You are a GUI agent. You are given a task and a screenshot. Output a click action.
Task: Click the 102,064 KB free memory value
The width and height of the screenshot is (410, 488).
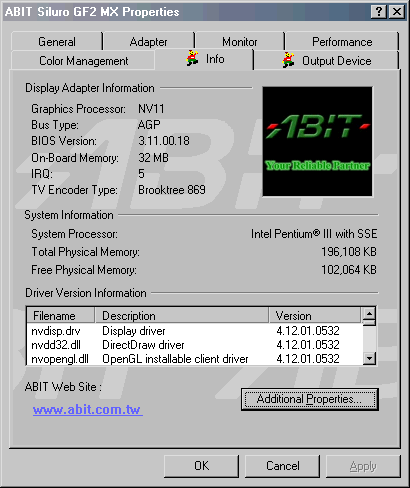point(349,269)
